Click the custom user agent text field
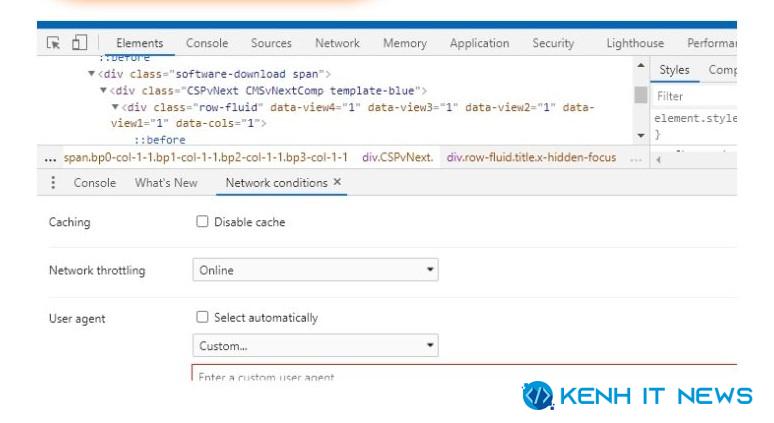774x423 pixels. pos(464,373)
